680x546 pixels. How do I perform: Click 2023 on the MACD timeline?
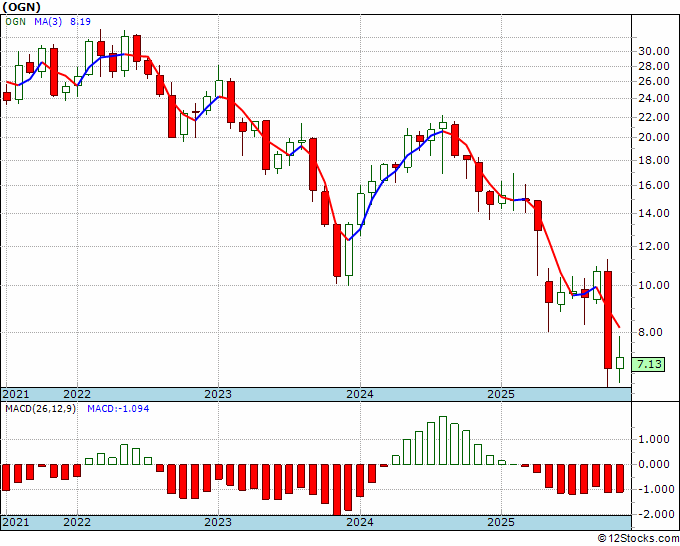(x=218, y=522)
